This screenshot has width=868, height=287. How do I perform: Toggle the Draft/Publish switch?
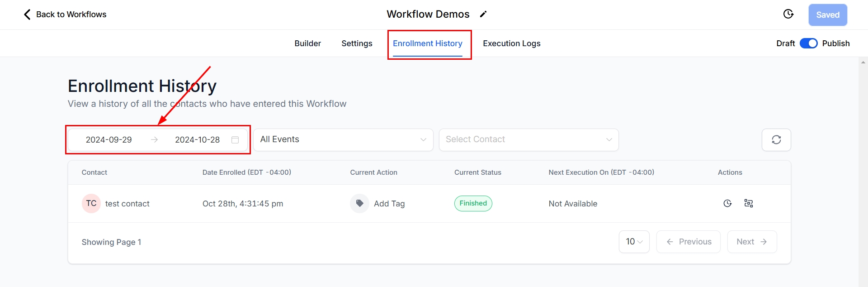point(808,43)
